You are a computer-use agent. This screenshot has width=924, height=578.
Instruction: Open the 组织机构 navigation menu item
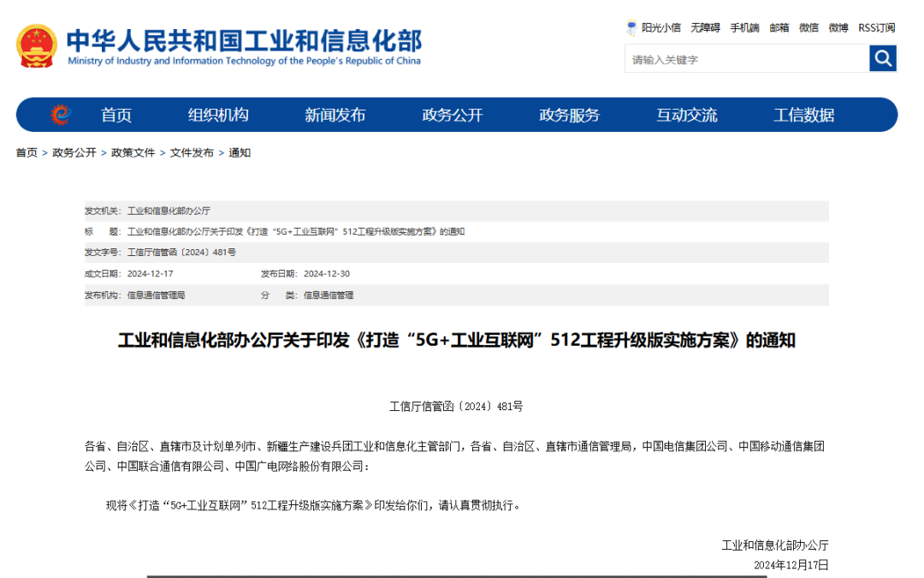(x=218, y=115)
